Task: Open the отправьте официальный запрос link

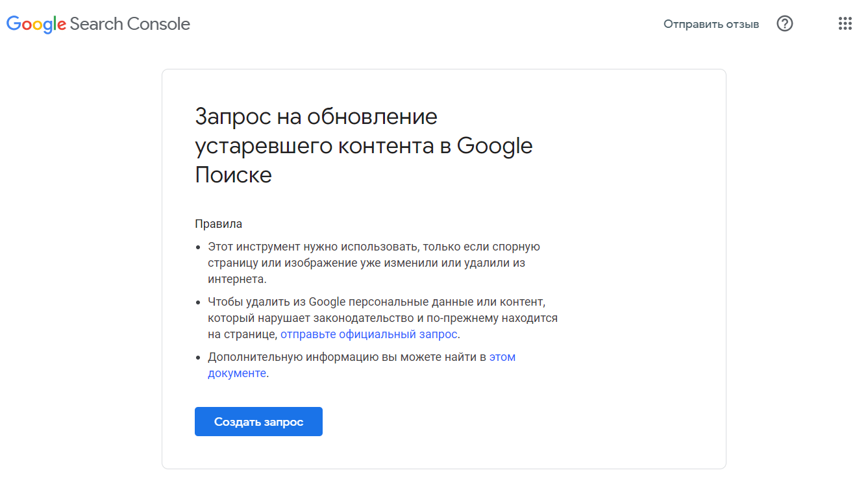Action: pyautogui.click(x=369, y=334)
